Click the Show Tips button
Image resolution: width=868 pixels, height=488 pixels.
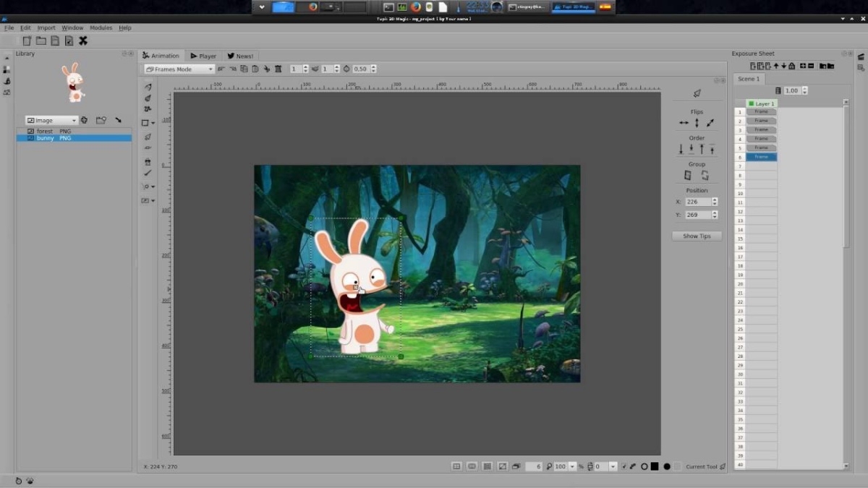697,236
